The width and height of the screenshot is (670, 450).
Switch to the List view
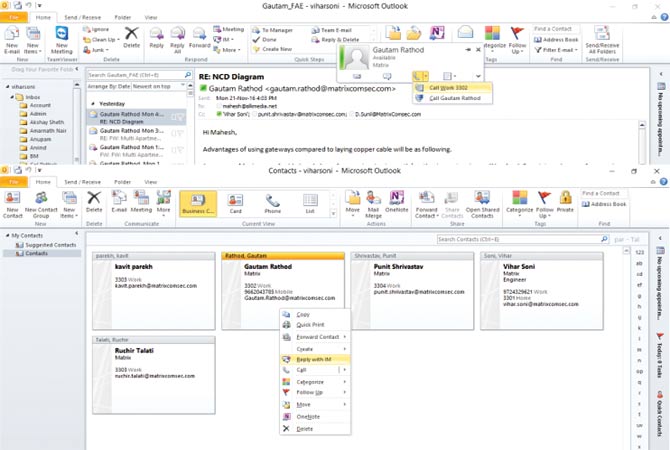point(310,204)
